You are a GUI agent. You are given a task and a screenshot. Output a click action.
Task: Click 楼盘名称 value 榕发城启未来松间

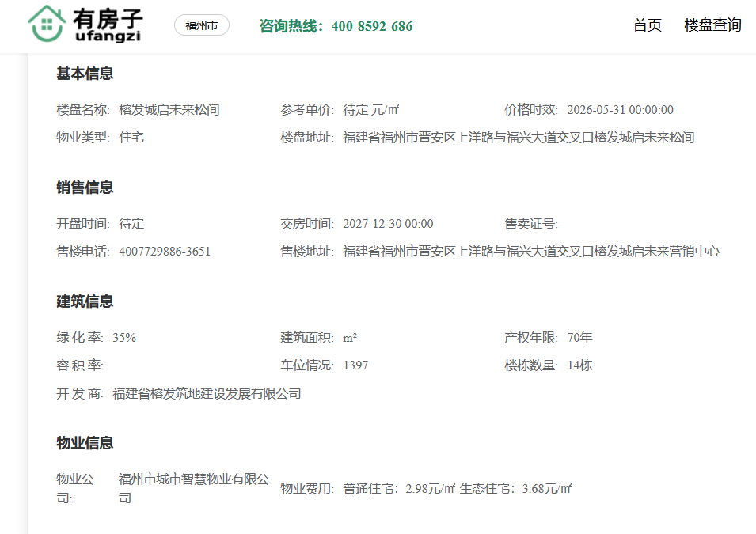(169, 110)
